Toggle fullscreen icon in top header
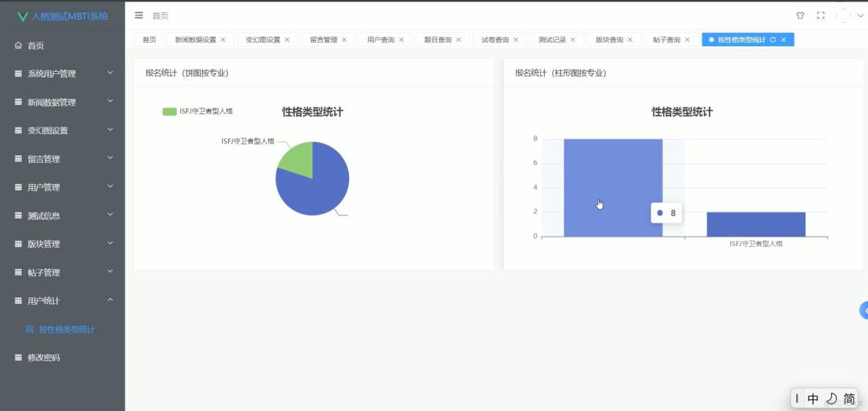The height and width of the screenshot is (411, 868). click(821, 15)
